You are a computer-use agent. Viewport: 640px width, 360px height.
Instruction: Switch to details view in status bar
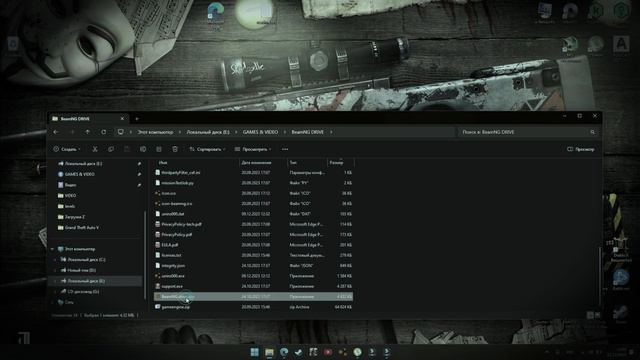pyautogui.click(x=590, y=315)
